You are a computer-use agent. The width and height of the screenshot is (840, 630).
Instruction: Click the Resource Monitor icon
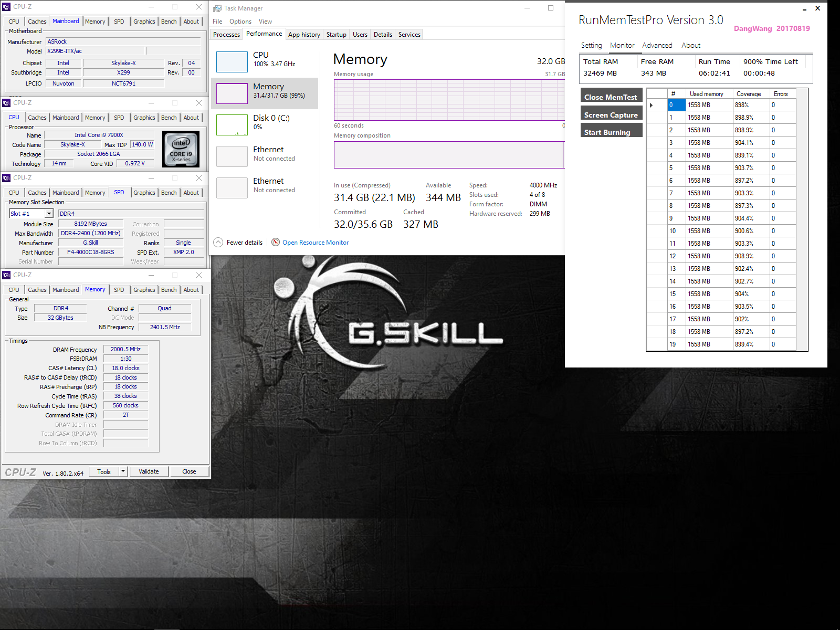click(x=276, y=242)
